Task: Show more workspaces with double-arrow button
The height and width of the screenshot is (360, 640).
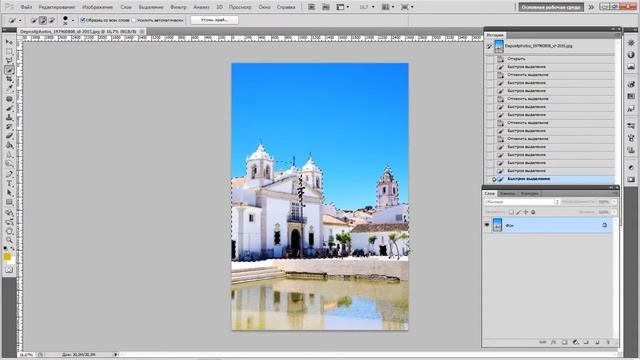Action: point(591,7)
